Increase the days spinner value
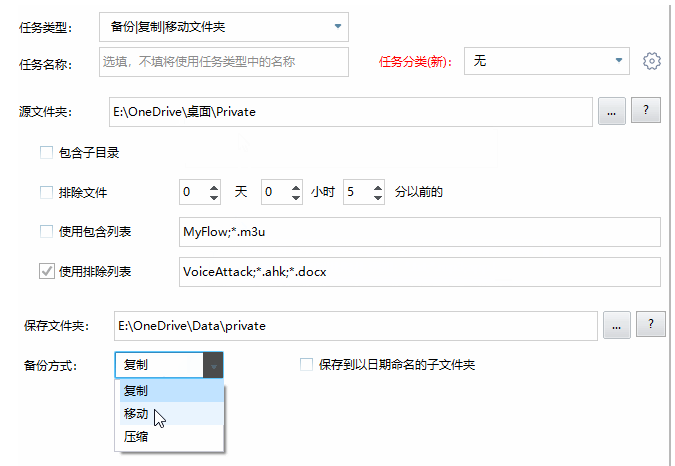Image resolution: width=675 pixels, height=466 pixels. pos(214,187)
